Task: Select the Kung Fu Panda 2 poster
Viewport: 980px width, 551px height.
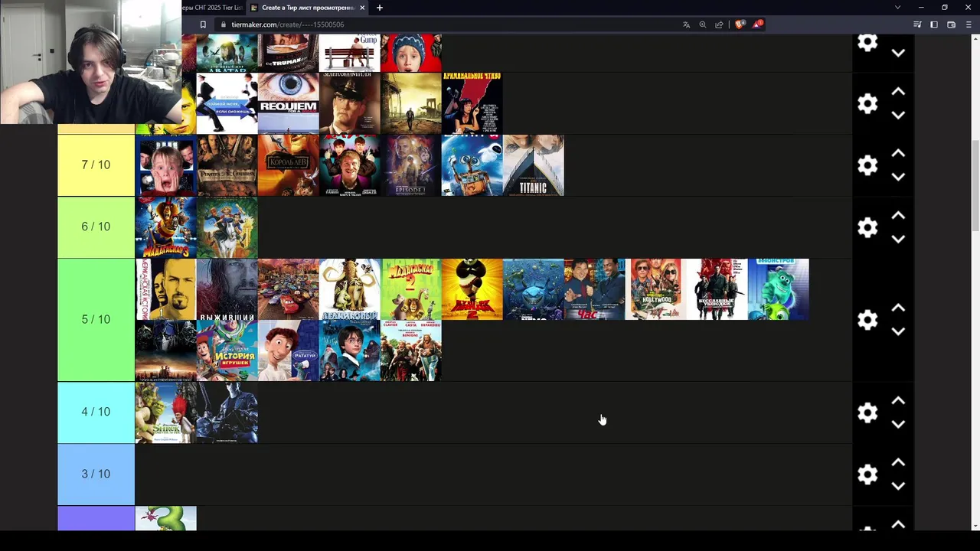Action: click(472, 289)
